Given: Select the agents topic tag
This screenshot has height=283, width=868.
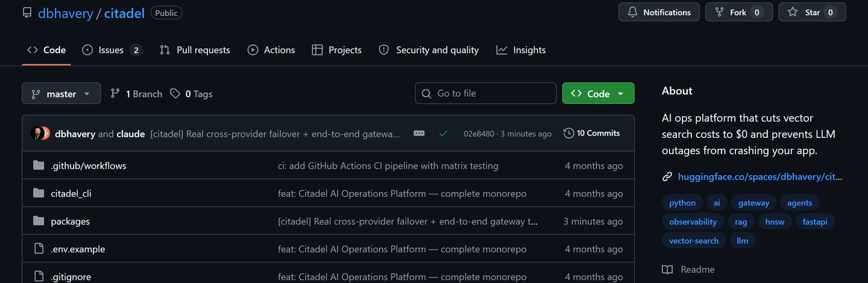Looking at the screenshot, I should click(x=800, y=203).
